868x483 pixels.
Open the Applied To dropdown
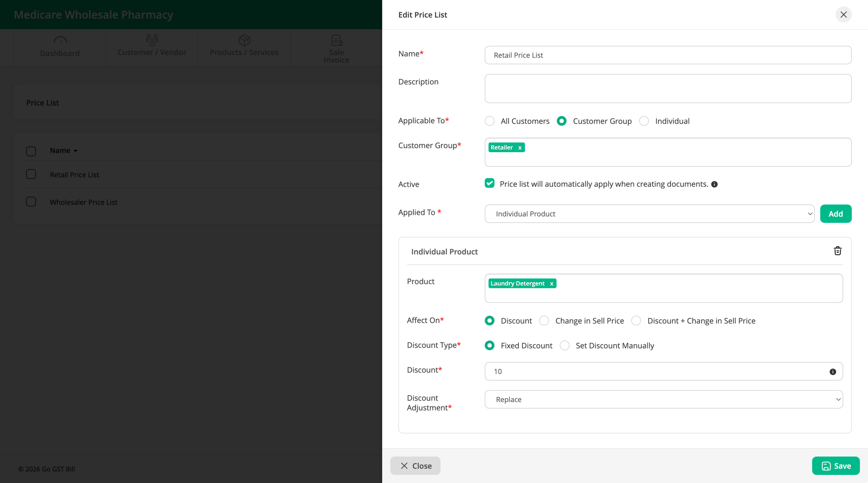click(x=649, y=214)
